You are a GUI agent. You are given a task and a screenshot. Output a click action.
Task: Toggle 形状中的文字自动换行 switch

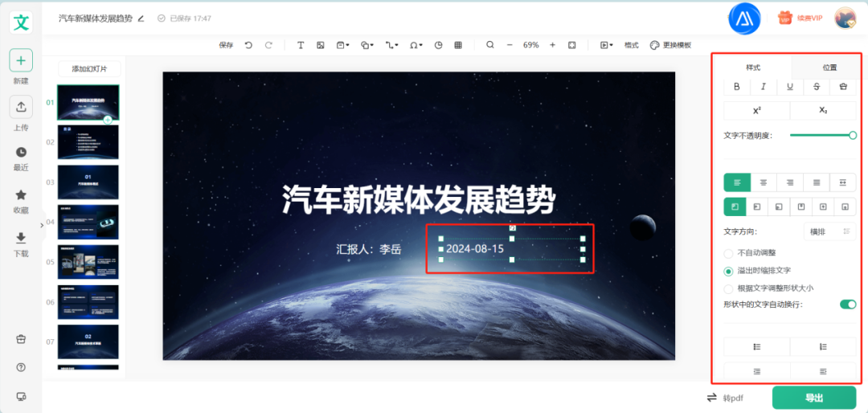click(x=848, y=304)
